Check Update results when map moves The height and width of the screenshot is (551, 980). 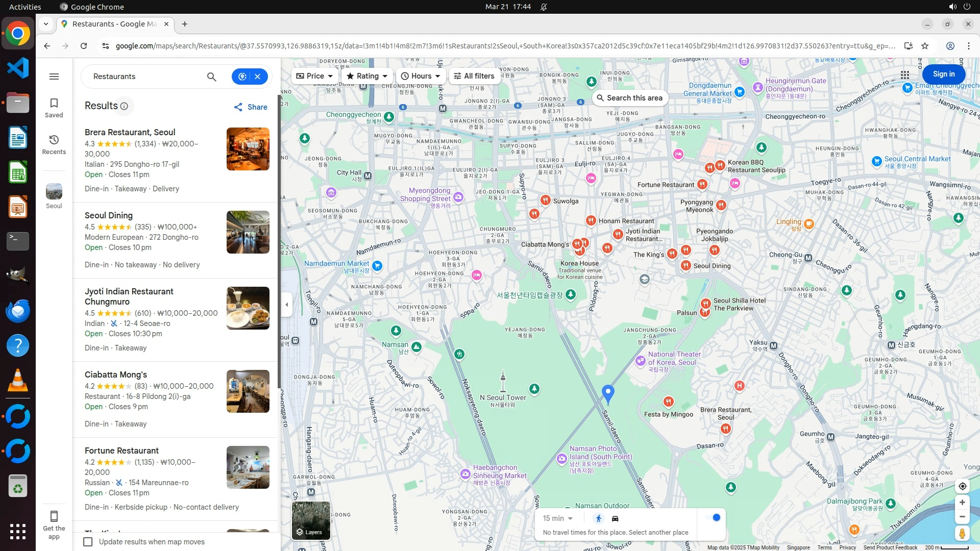[88, 542]
